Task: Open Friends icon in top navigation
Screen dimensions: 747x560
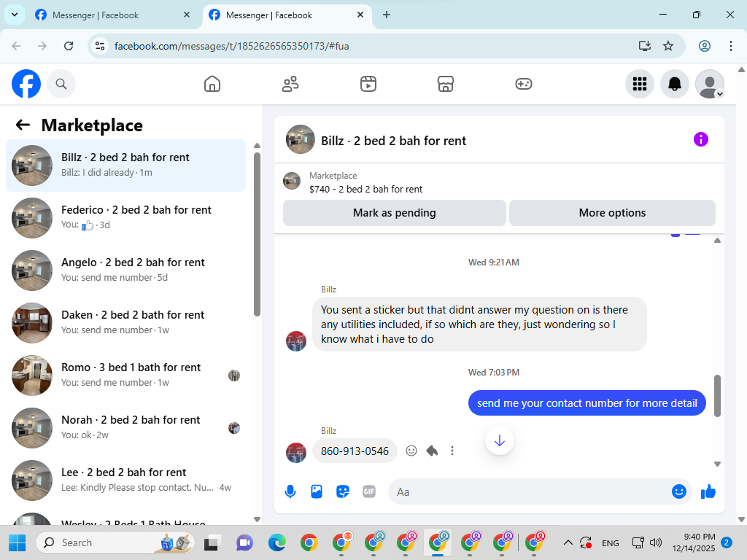Action: coord(290,84)
